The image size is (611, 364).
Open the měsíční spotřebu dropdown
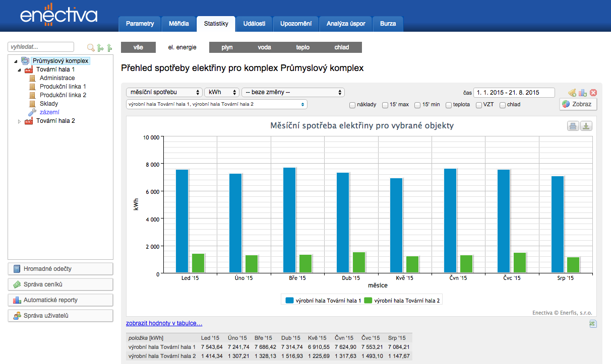pyautogui.click(x=164, y=93)
